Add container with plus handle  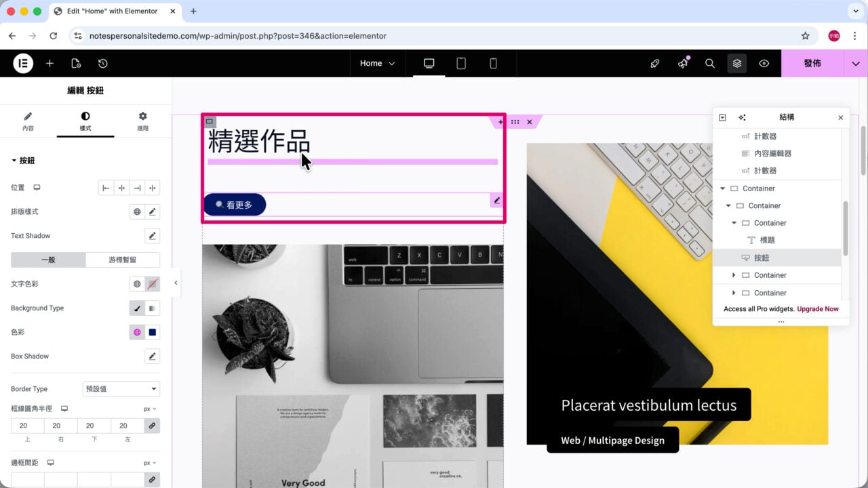[x=500, y=122]
